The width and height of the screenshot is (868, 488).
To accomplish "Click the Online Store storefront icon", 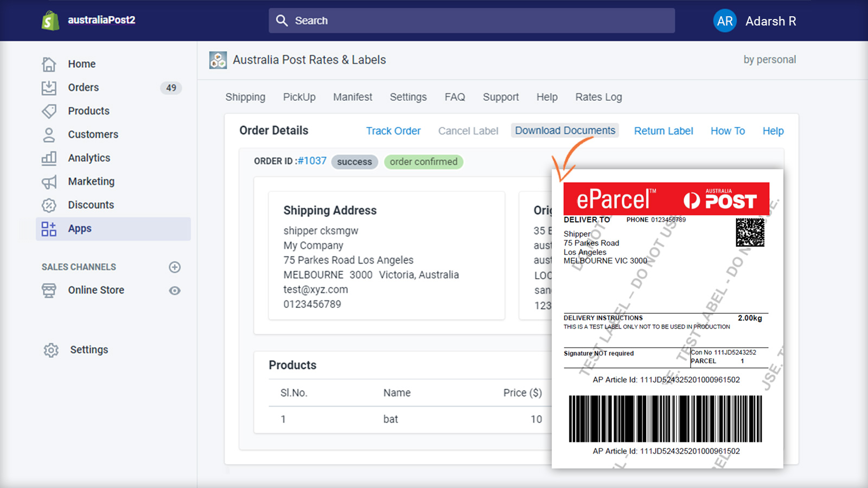I will coord(49,291).
